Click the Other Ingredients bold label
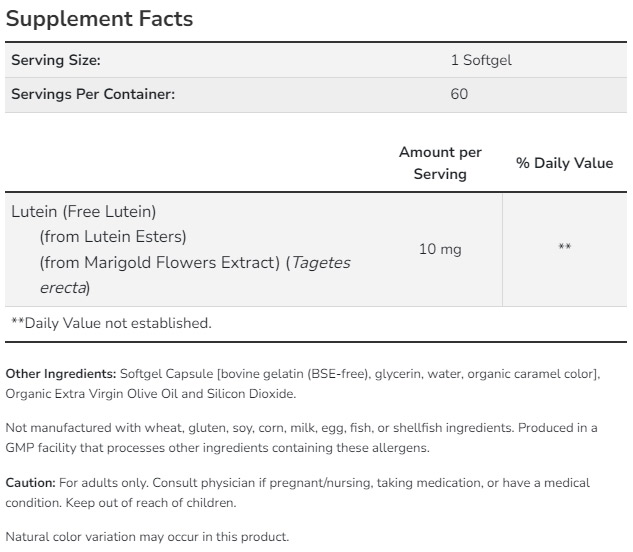This screenshot has width=633, height=552. [x=61, y=374]
